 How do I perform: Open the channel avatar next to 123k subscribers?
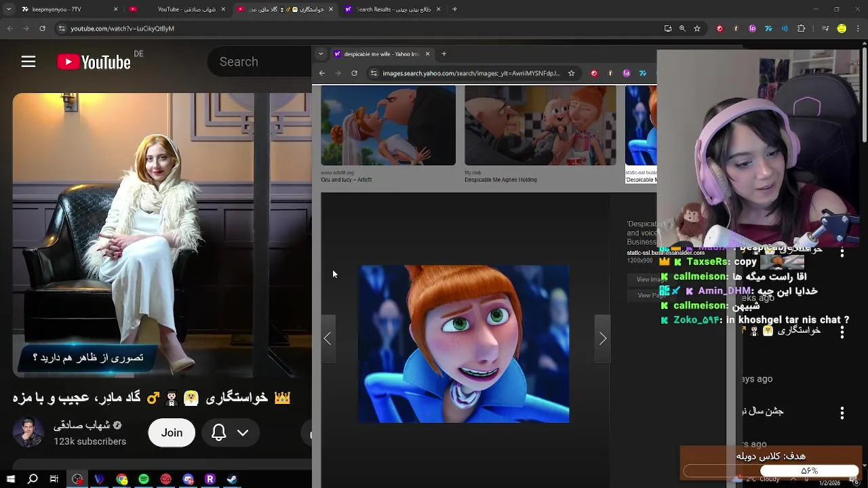point(28,432)
